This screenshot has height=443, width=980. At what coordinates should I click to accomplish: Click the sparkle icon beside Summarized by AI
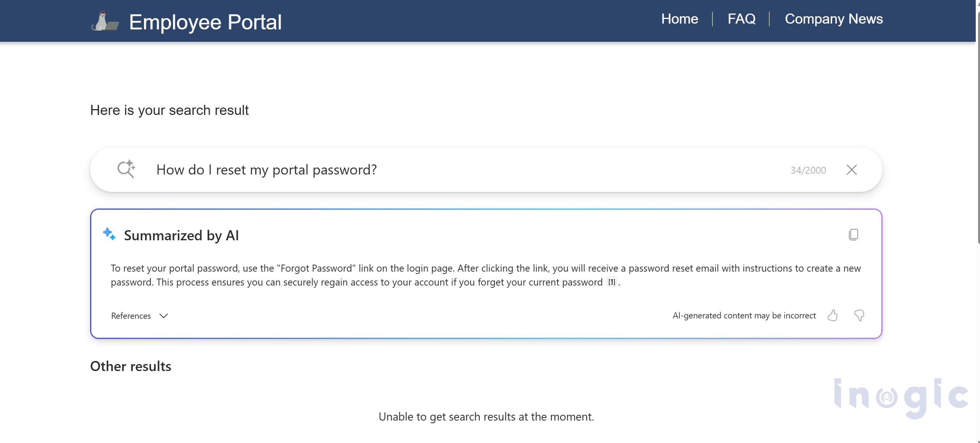109,234
